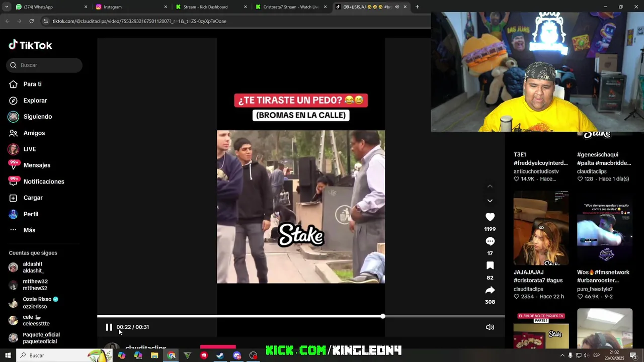This screenshot has height=362, width=644.
Task: Open the Cargar upload page
Action: coord(33,198)
